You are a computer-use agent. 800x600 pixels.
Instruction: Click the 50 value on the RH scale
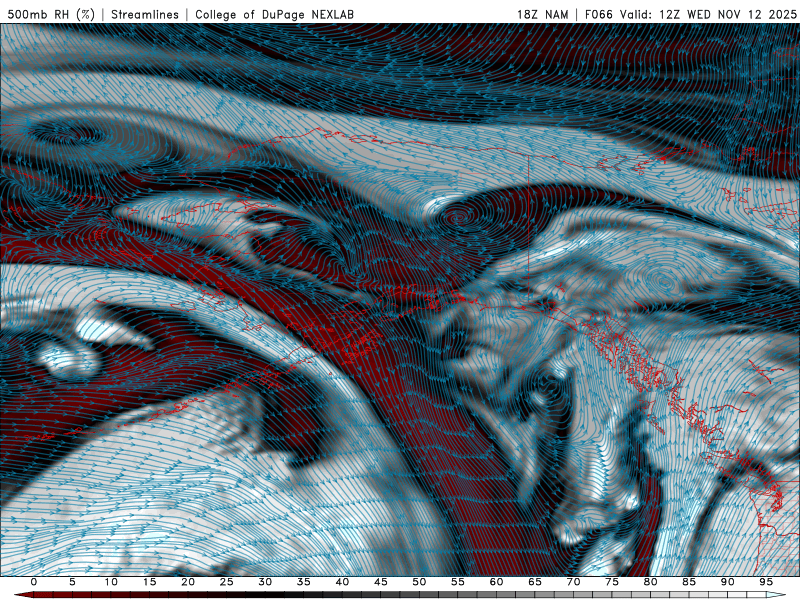tap(419, 582)
